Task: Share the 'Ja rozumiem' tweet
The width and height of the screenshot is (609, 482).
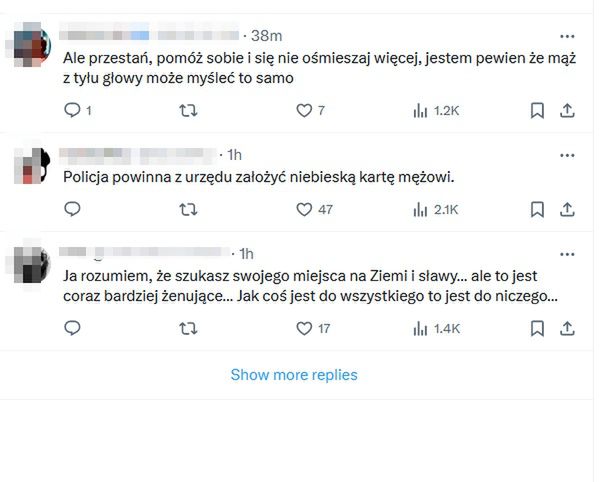Action: pos(567,328)
